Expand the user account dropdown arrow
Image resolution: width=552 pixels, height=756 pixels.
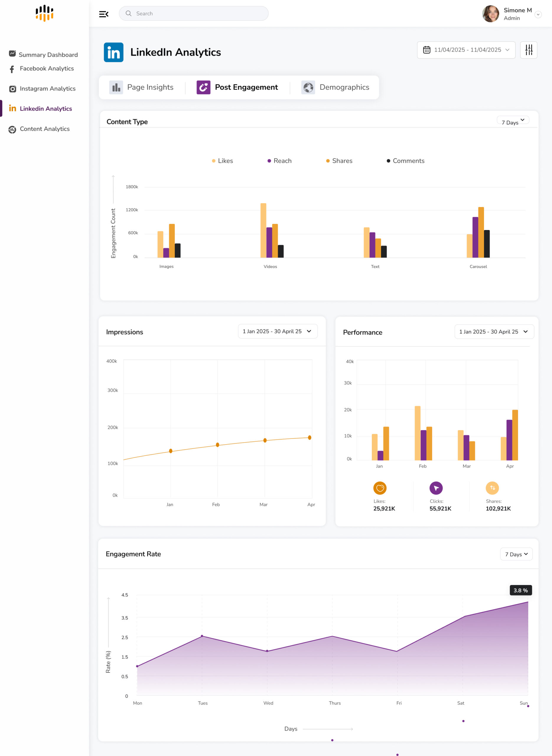(538, 14)
